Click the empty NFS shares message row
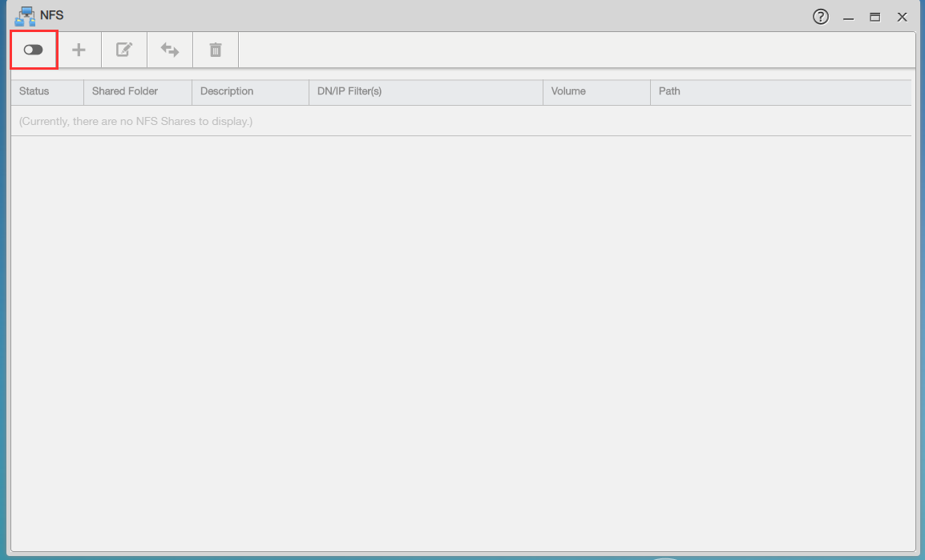 [x=462, y=122]
